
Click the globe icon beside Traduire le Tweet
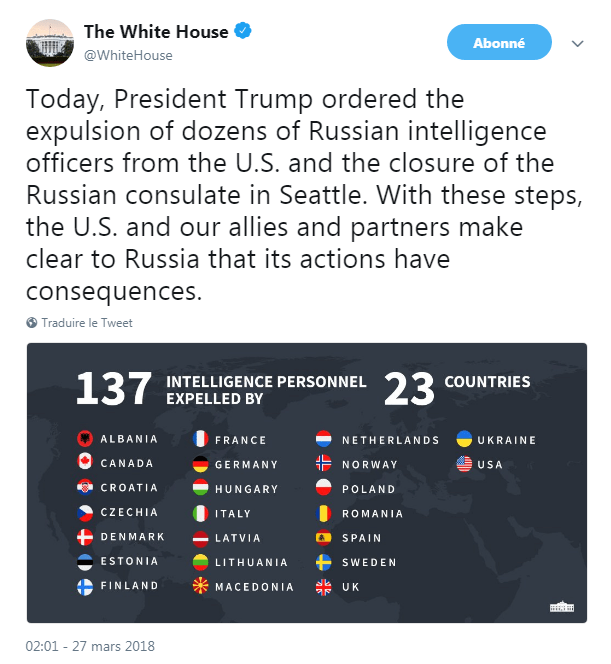(x=32, y=323)
